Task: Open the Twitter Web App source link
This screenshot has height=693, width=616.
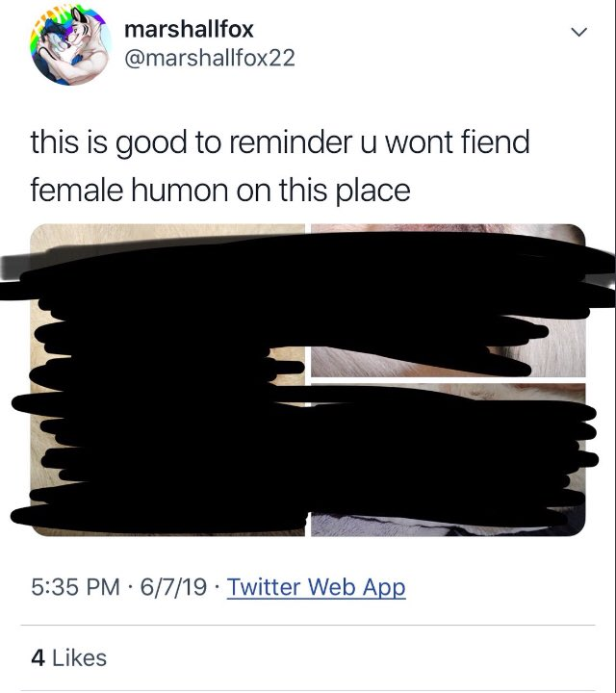Action: [x=316, y=587]
